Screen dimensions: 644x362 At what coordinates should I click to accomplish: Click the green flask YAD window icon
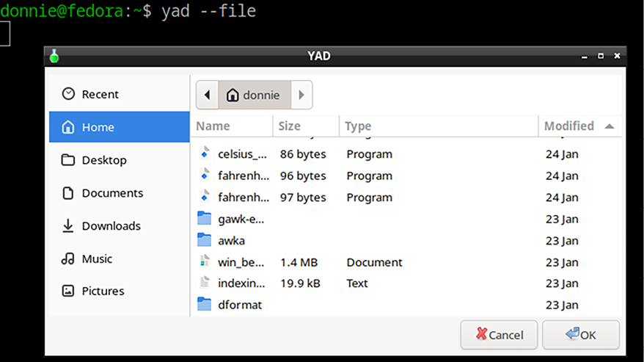(x=54, y=56)
